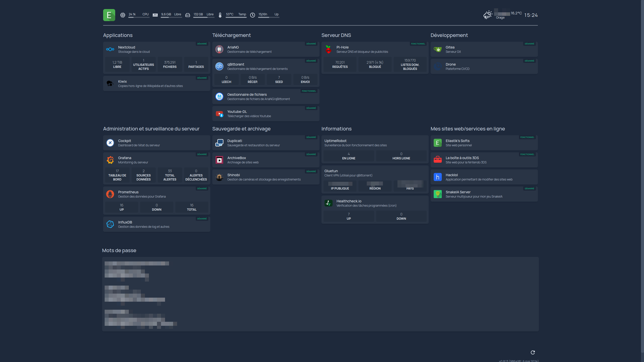Click the SnakeIA Server snake icon
644x362 pixels.
tap(438, 194)
